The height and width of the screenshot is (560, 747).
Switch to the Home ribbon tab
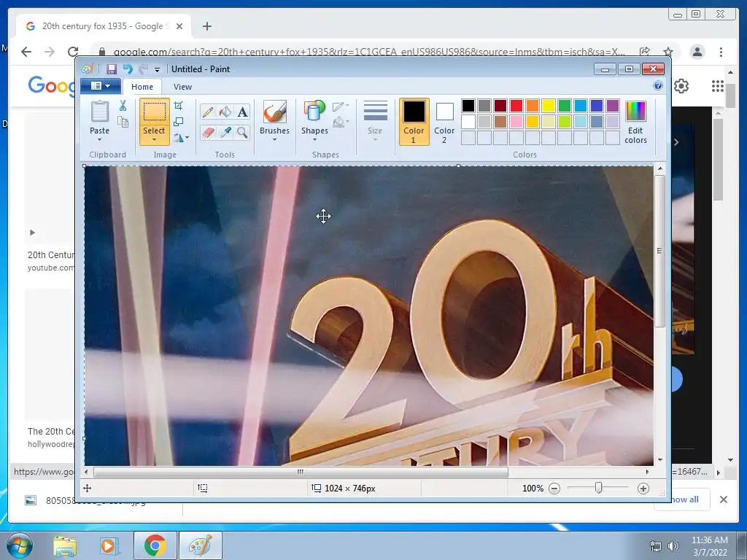tap(142, 87)
